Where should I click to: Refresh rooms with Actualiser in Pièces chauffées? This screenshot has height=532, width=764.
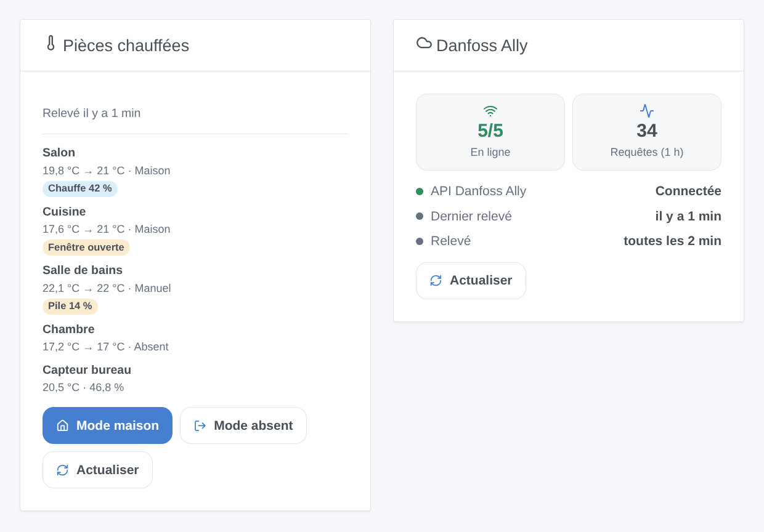tap(97, 470)
